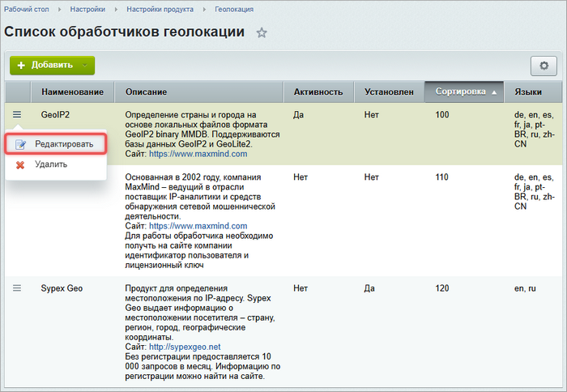Navigate to Настройки продукта breadcrumb
The image size is (567, 392).
point(160,9)
